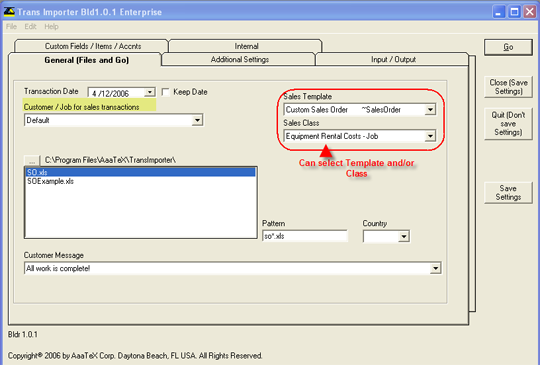The image size is (540, 365).
Task: Click the browse folder ellipsis button
Action: point(32,161)
